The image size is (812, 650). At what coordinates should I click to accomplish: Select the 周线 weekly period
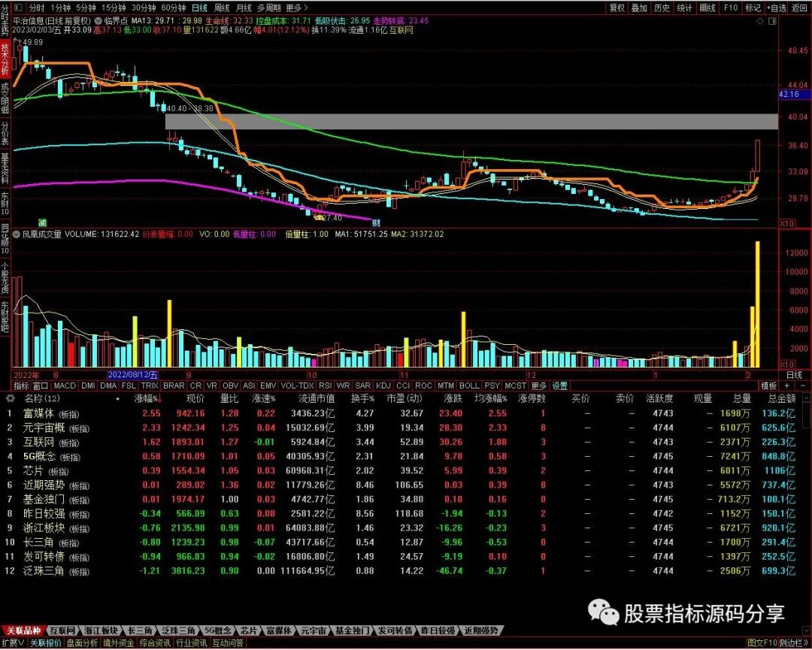[x=222, y=8]
